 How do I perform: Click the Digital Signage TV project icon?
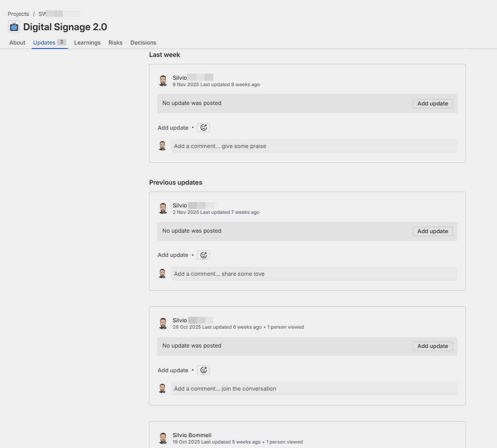tap(14, 27)
